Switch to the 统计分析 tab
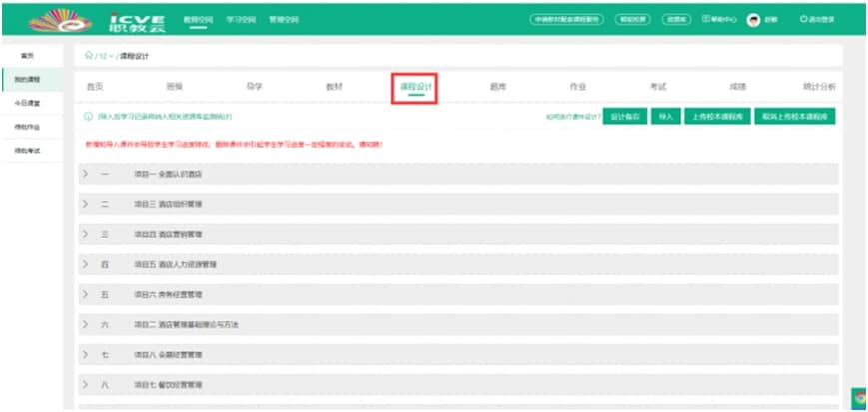The image size is (868, 412). pos(820,87)
